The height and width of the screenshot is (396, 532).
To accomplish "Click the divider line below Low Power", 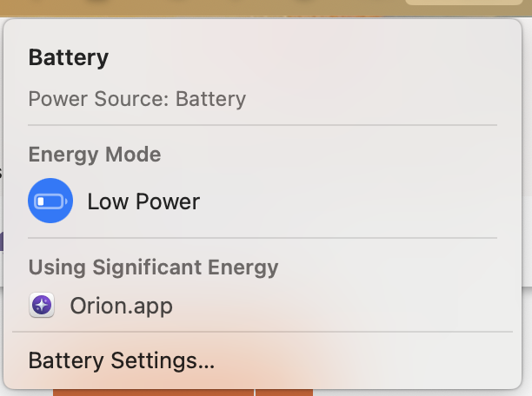I will click(261, 237).
